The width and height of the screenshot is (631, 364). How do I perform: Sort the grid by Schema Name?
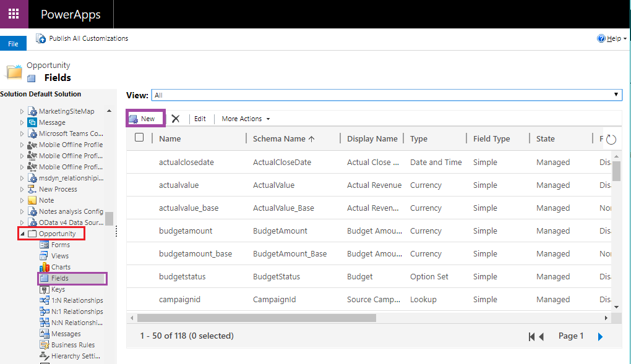pyautogui.click(x=283, y=139)
